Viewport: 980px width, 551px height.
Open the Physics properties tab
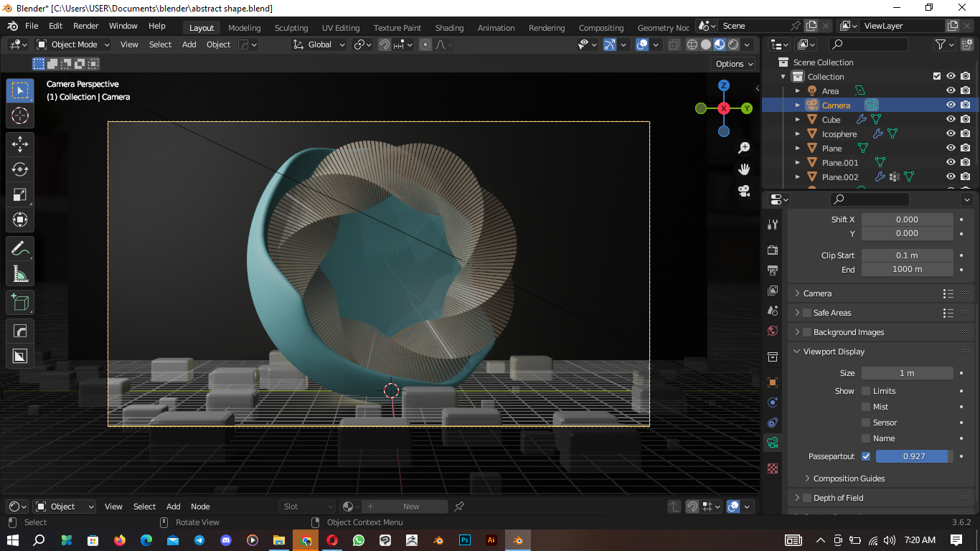[773, 402]
